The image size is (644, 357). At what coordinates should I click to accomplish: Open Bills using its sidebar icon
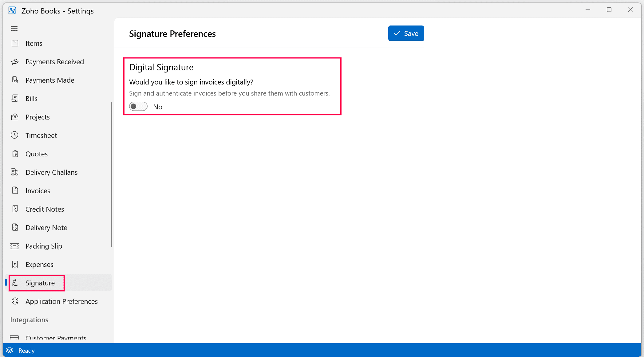coord(15,98)
